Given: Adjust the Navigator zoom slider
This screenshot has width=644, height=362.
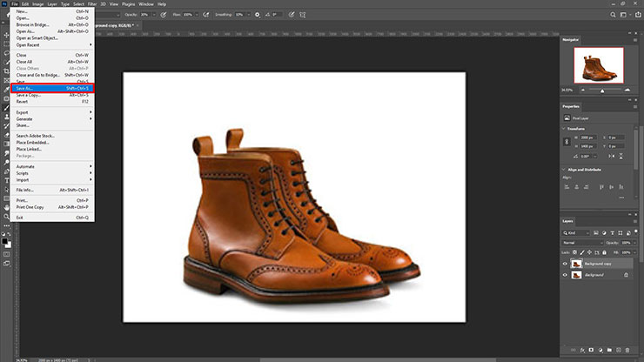Looking at the screenshot, I should 601,90.
